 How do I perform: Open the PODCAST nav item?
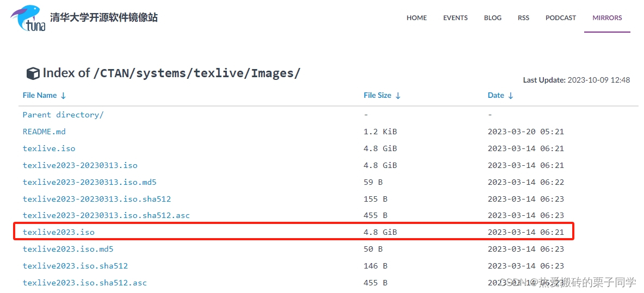(561, 18)
